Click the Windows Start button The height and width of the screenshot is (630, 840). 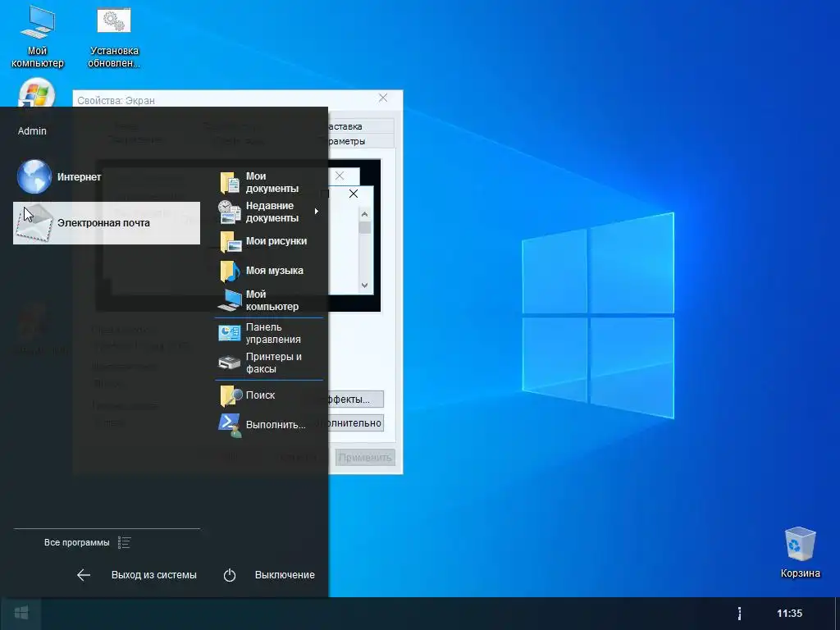21,614
